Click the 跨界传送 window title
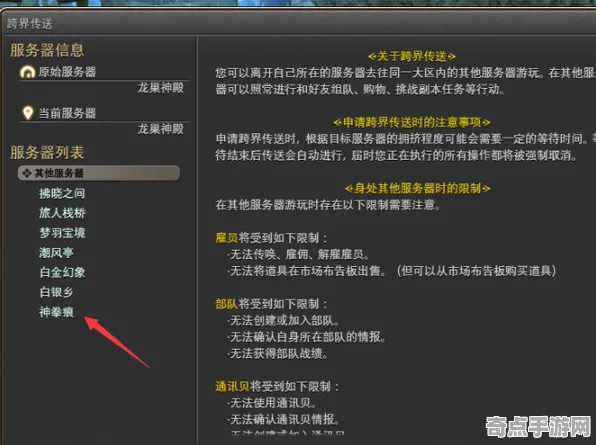Screen dimensions: 596x445 [30, 24]
